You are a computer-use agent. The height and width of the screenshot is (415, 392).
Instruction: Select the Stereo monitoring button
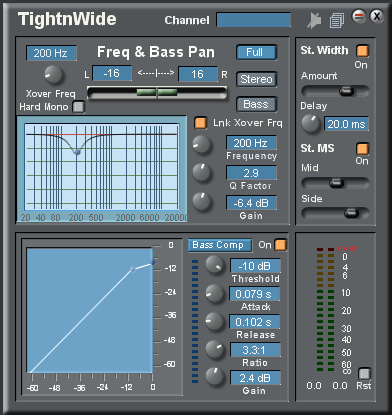coord(257,79)
